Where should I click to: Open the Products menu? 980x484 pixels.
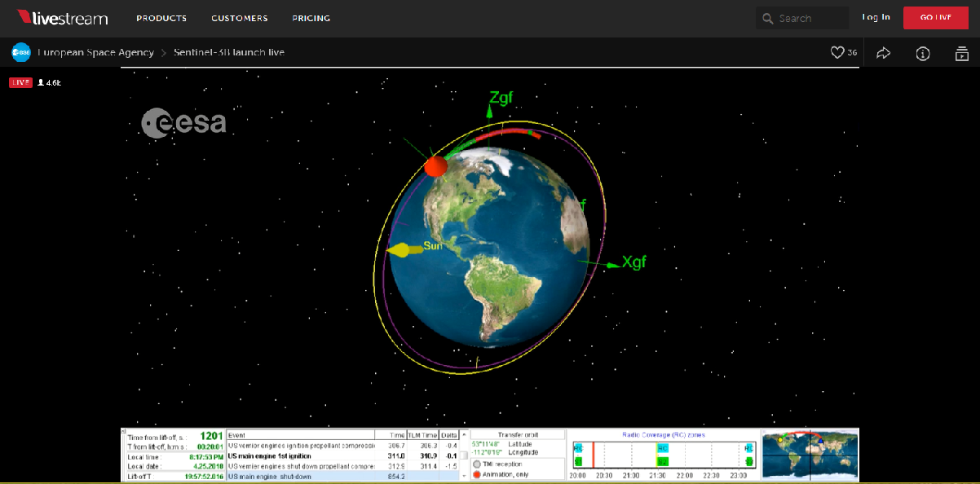[161, 18]
